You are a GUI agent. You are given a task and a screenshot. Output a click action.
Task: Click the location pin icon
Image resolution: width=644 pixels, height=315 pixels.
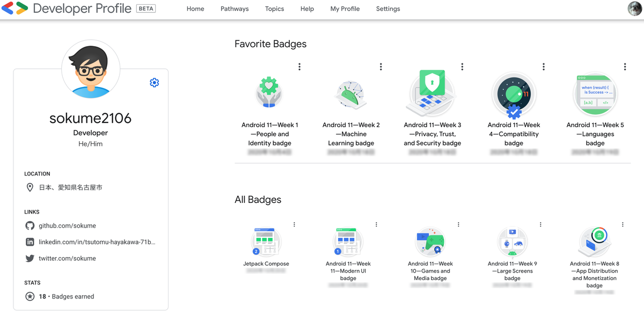point(30,188)
